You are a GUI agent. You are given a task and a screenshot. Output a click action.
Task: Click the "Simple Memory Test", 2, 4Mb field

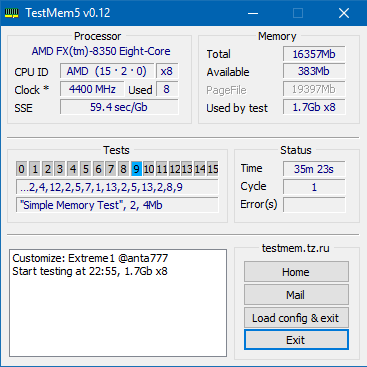click(x=117, y=205)
